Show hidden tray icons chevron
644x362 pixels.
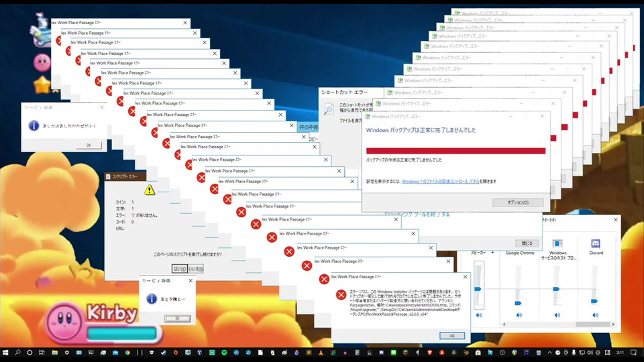click(549, 353)
